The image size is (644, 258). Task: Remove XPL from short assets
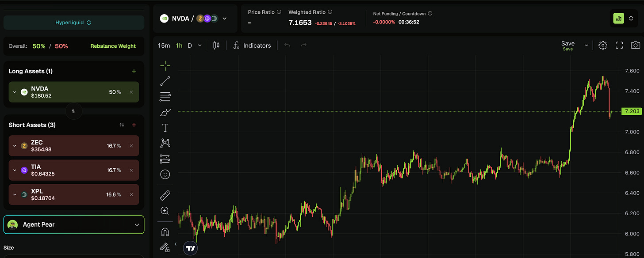tap(131, 194)
